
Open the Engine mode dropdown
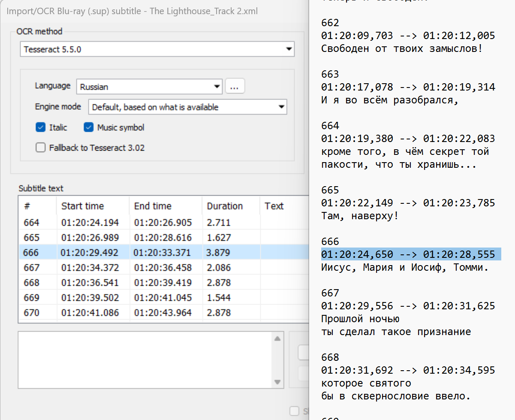pos(187,107)
